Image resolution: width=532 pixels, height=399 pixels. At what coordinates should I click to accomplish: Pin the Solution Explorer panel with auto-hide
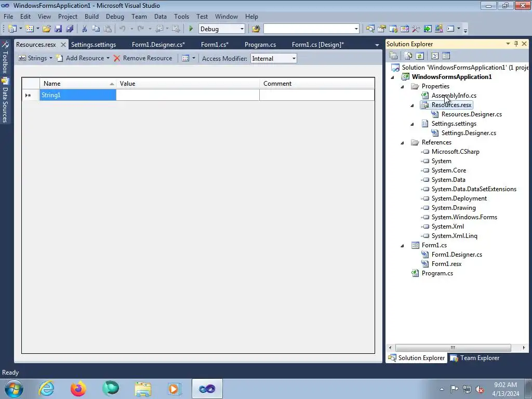pyautogui.click(x=516, y=44)
